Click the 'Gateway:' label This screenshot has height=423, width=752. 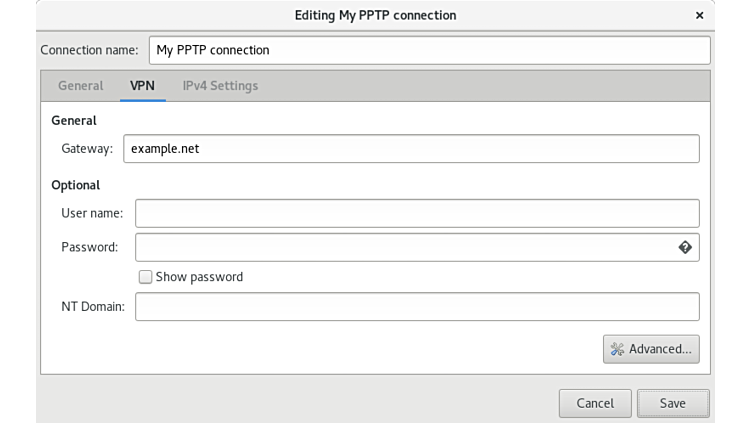pos(87,149)
